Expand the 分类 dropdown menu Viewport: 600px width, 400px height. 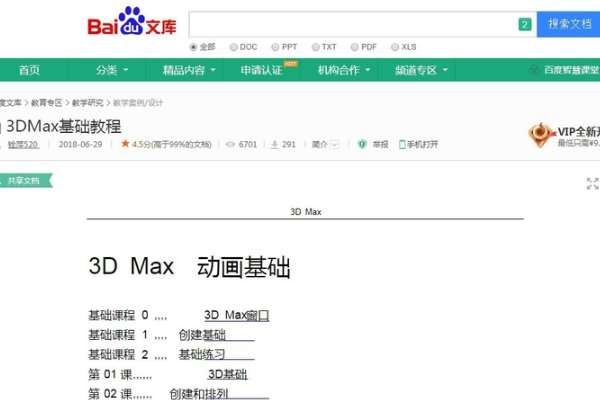112,70
